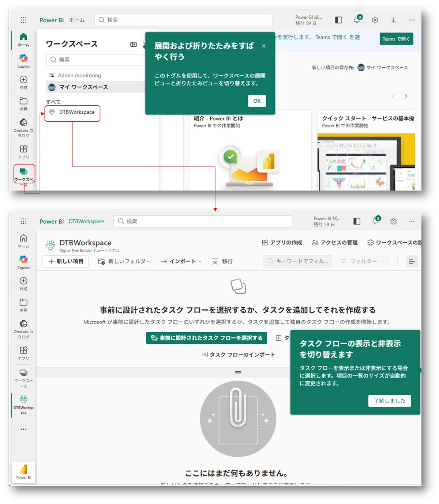Image resolution: width=439 pixels, height=504 pixels.
Task: Click bottom header search box
Action: pos(203,221)
